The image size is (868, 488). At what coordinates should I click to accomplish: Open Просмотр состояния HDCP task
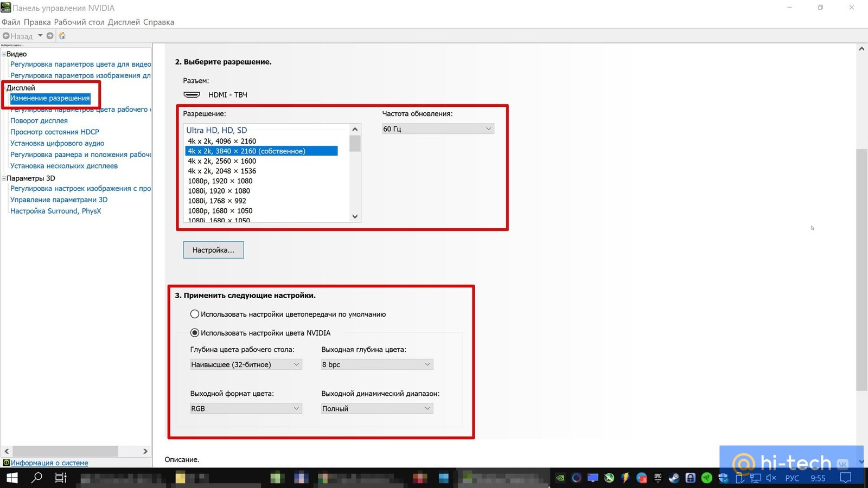tap(55, 132)
